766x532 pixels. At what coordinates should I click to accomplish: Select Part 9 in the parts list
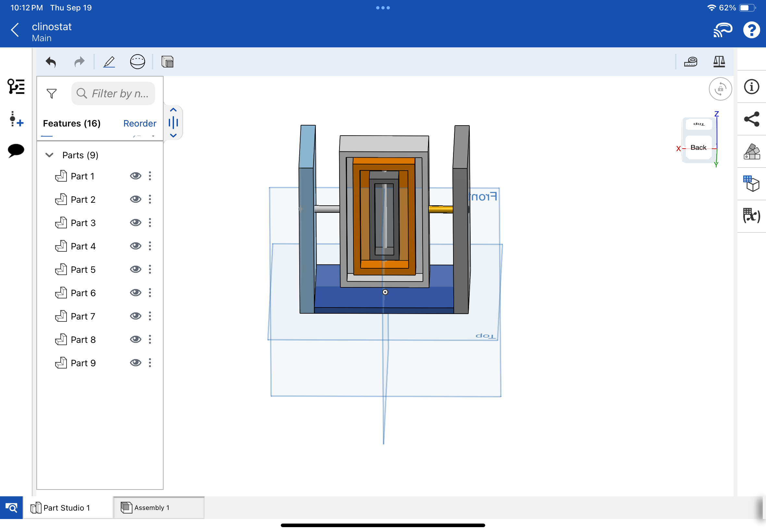pos(83,363)
